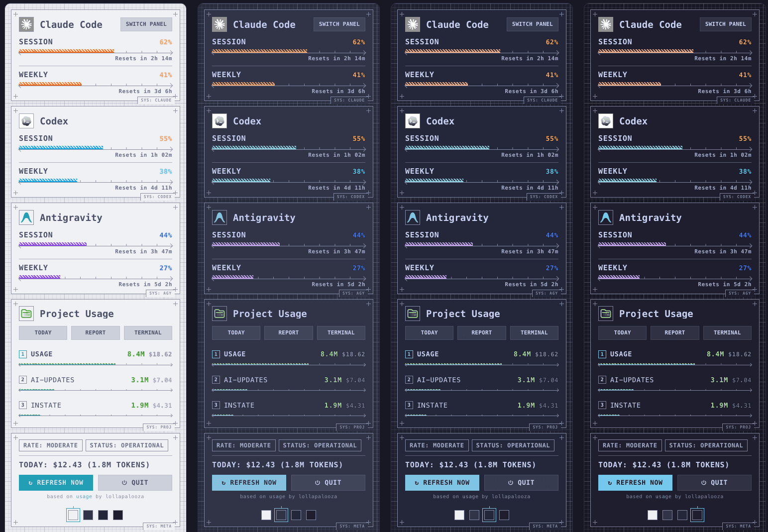This screenshot has height=532, width=768.
Task: Click REFRESH NOW in the rightmost panel
Action: 635,483
